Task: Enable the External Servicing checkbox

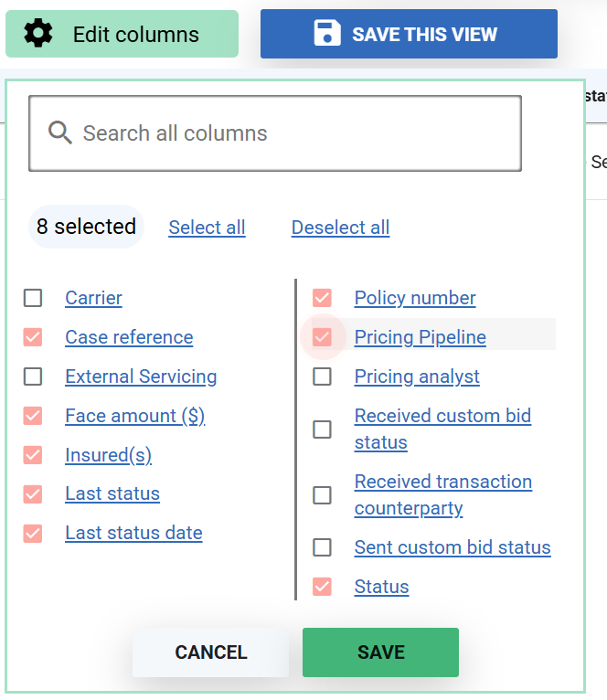Action: pyautogui.click(x=33, y=377)
